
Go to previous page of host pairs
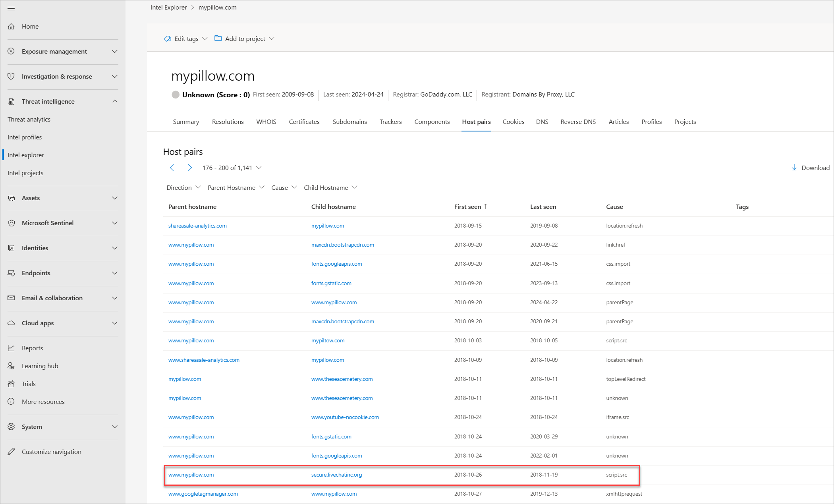click(172, 168)
